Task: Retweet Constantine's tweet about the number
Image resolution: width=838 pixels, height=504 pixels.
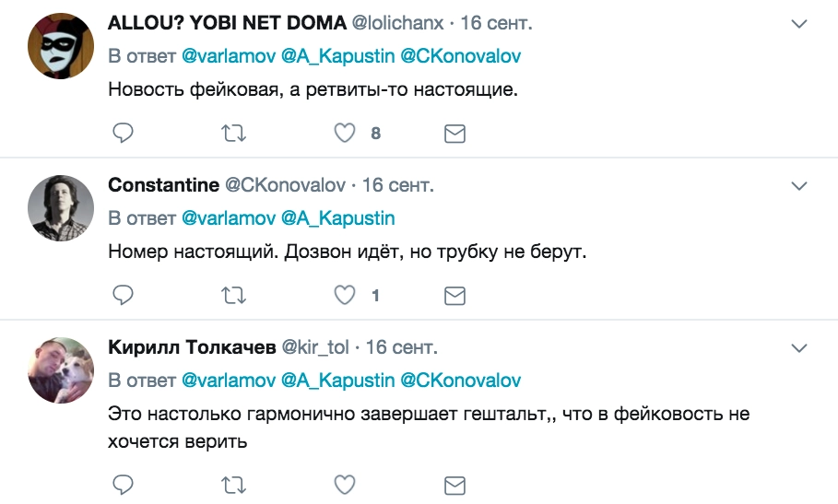Action: tap(234, 296)
